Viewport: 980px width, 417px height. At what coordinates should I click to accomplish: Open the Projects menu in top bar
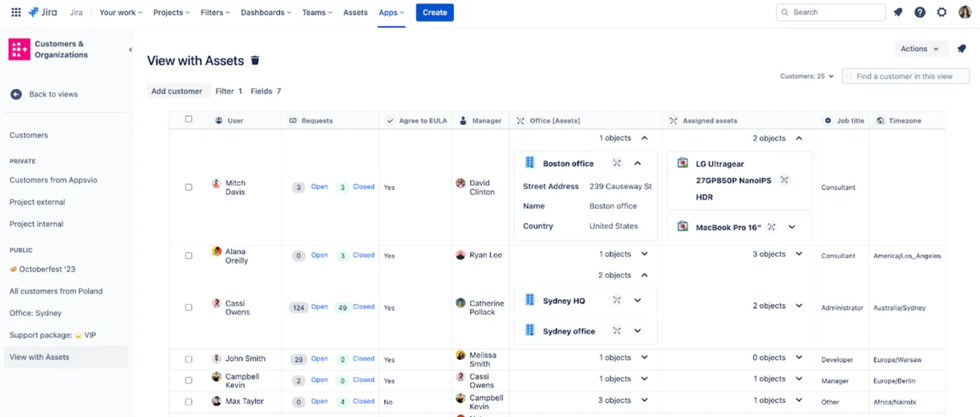pos(172,12)
